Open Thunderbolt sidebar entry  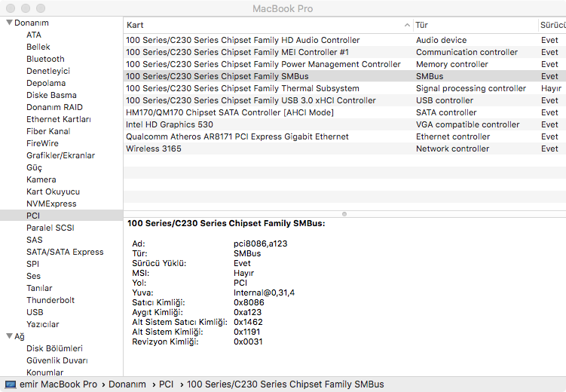point(50,300)
